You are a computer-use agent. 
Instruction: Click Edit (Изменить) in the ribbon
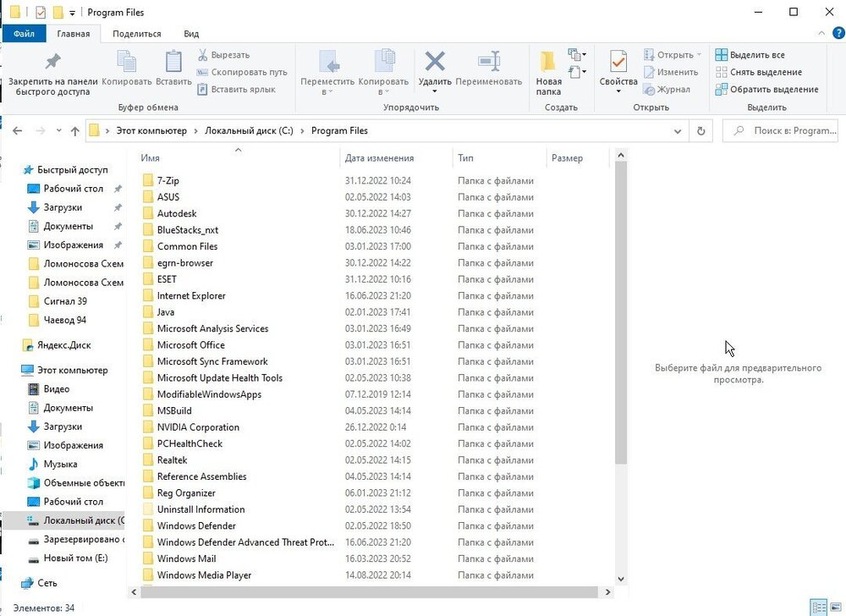(x=671, y=72)
